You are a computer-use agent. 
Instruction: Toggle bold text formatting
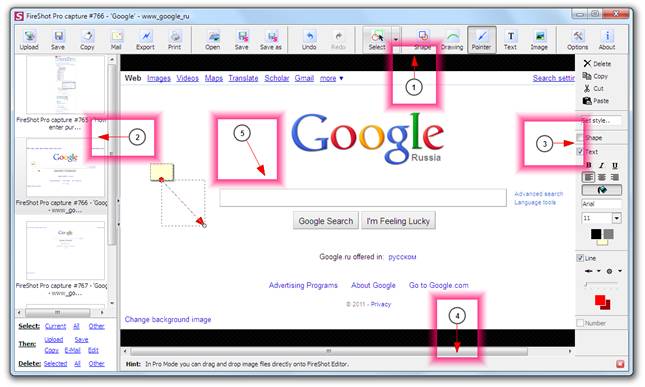pos(589,165)
